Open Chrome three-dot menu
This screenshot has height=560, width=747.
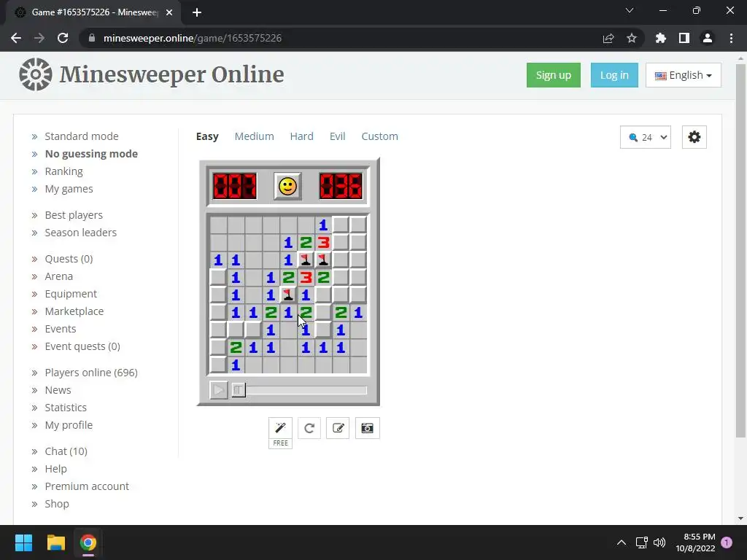[731, 38]
